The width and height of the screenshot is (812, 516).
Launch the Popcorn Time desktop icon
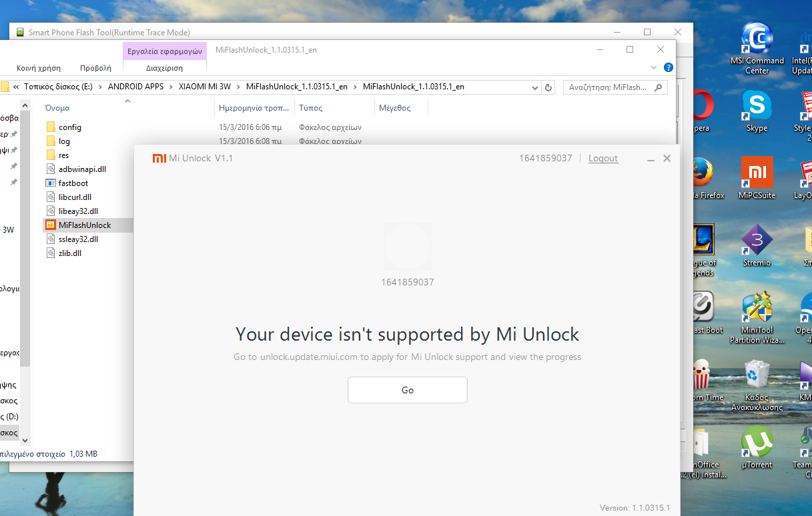point(709,380)
